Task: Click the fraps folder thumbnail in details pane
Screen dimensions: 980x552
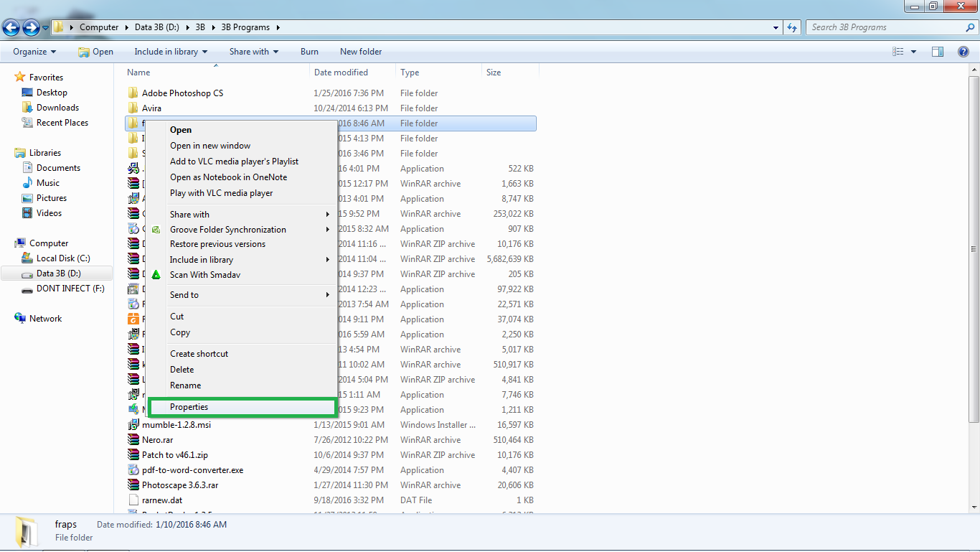Action: [27, 532]
